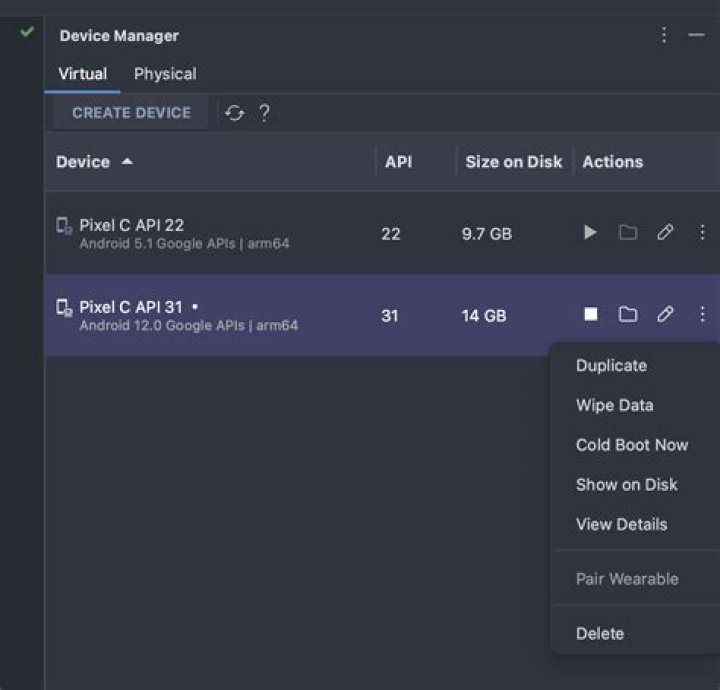This screenshot has width=720, height=690.
Task: Select the Pixel C API 31 device name
Action: click(131, 307)
